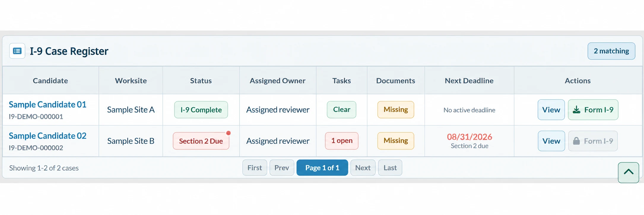Click Missing documents badge for Sample Candidate 02
This screenshot has width=644, height=215.
[x=396, y=141]
